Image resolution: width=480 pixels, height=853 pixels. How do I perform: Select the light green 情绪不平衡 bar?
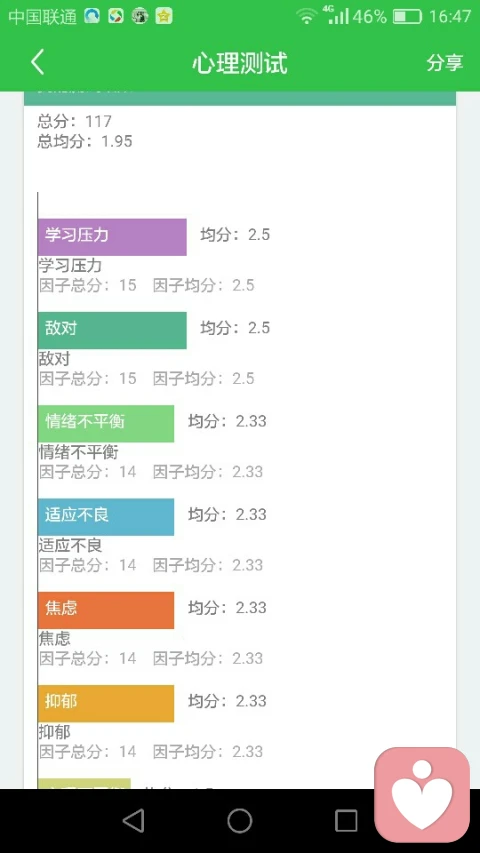point(106,423)
